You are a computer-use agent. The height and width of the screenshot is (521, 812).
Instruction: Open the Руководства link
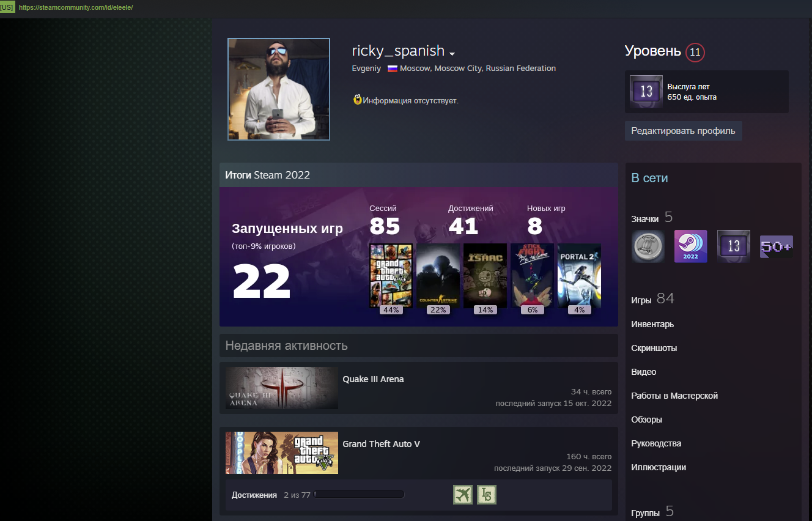coord(656,443)
